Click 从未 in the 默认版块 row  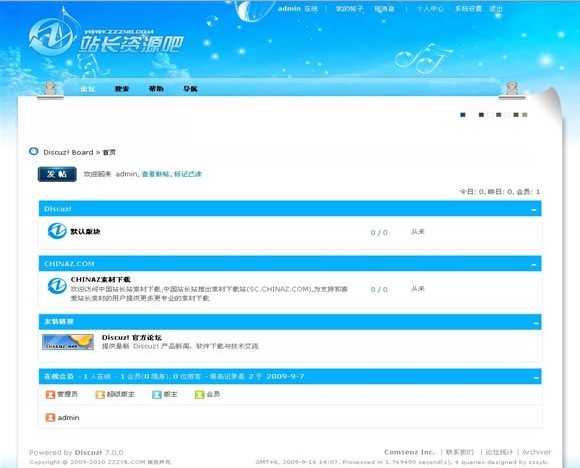tap(418, 232)
